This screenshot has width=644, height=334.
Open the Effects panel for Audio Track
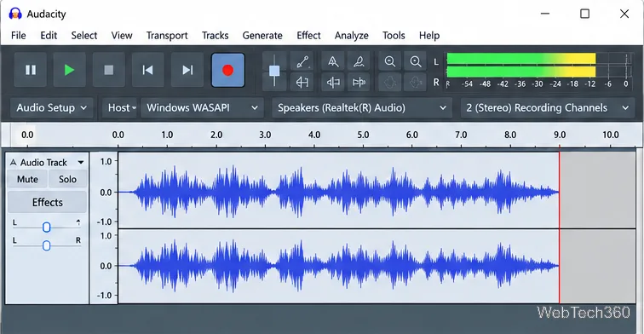click(47, 202)
